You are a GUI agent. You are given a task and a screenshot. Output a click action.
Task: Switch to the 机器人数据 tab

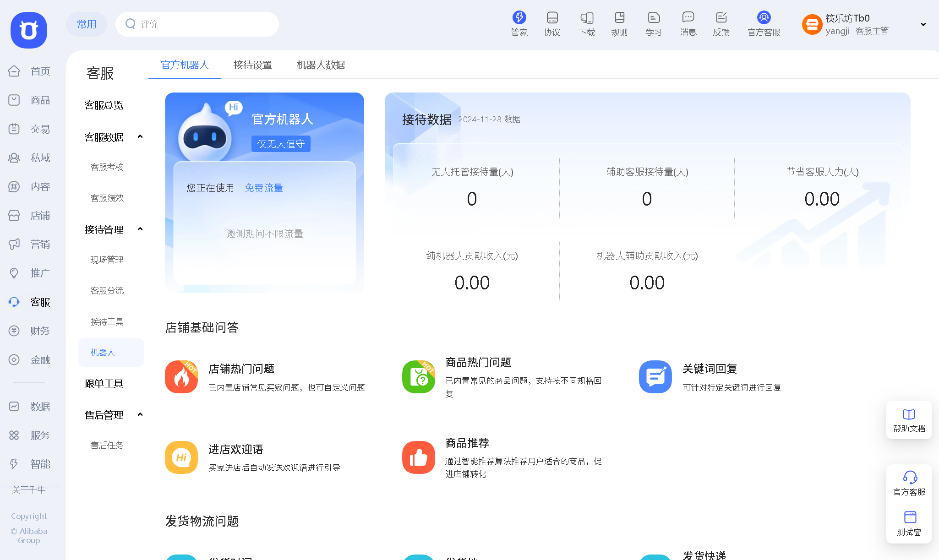[x=321, y=65]
